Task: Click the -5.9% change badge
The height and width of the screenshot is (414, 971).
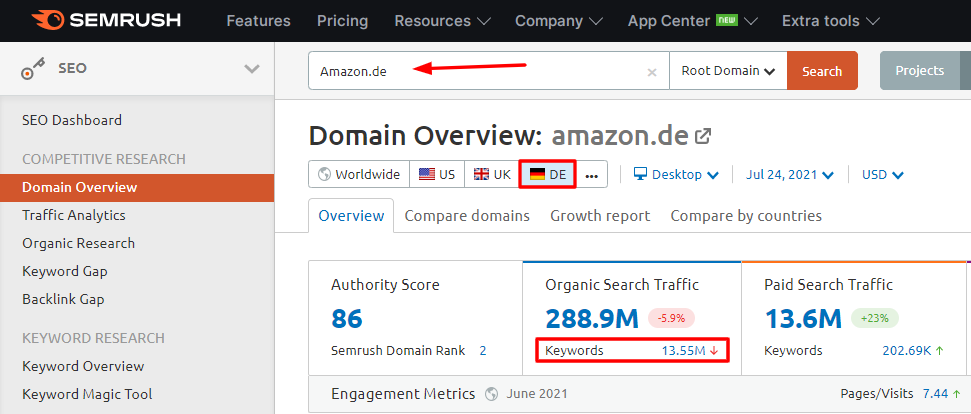Action: (671, 319)
